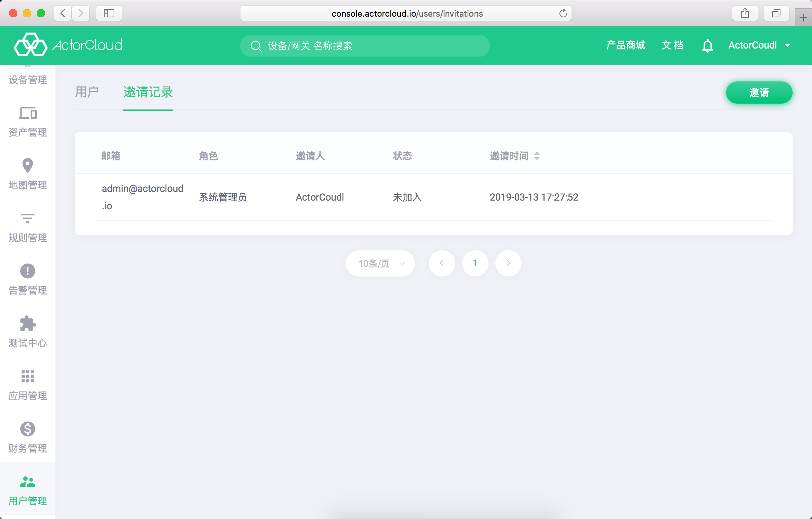This screenshot has height=519, width=812.
Task: Go back in Safari history
Action: click(63, 13)
